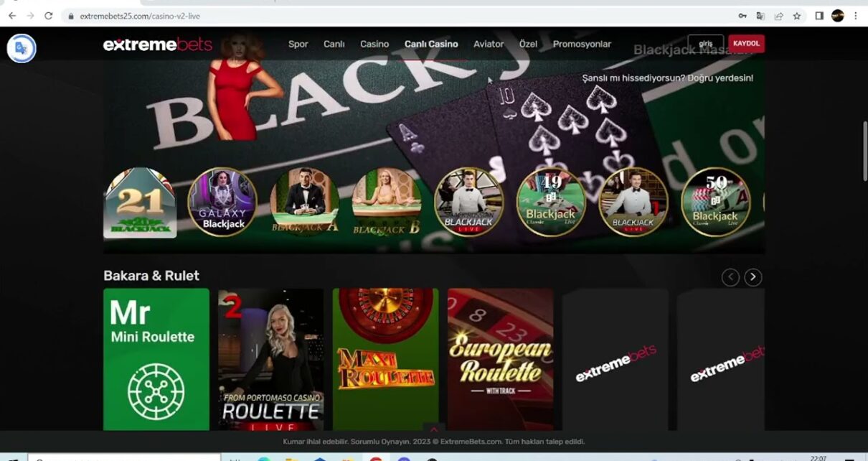
Task: Open the Galaxy Blackjack table icon
Action: click(222, 202)
